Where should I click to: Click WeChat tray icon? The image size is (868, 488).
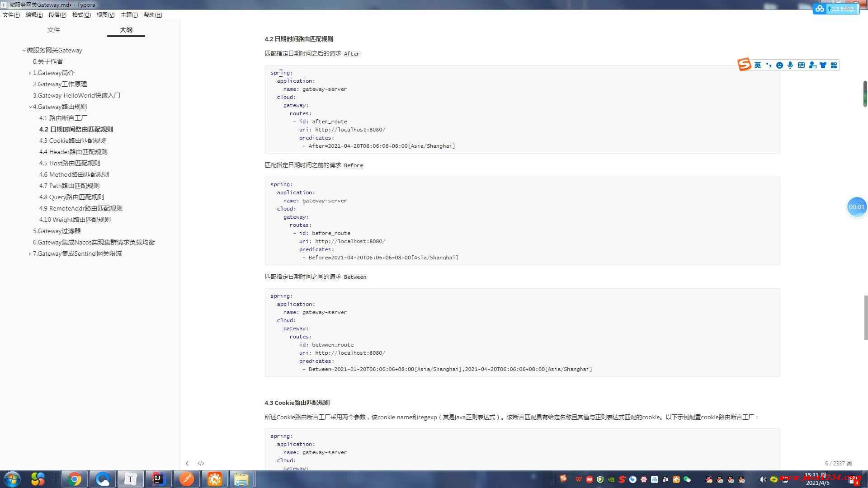tap(687, 479)
